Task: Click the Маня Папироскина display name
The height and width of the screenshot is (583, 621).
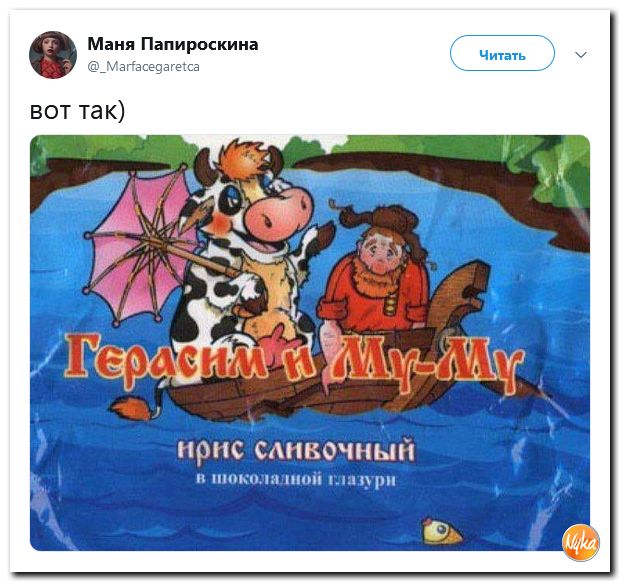Action: point(173,44)
